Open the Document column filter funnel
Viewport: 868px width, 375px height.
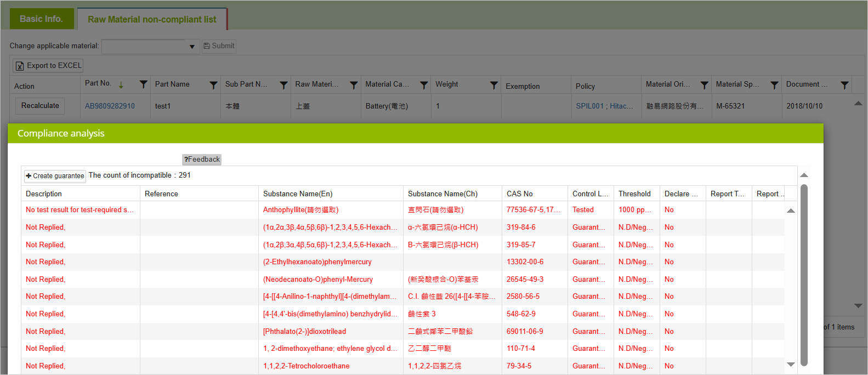pos(844,85)
